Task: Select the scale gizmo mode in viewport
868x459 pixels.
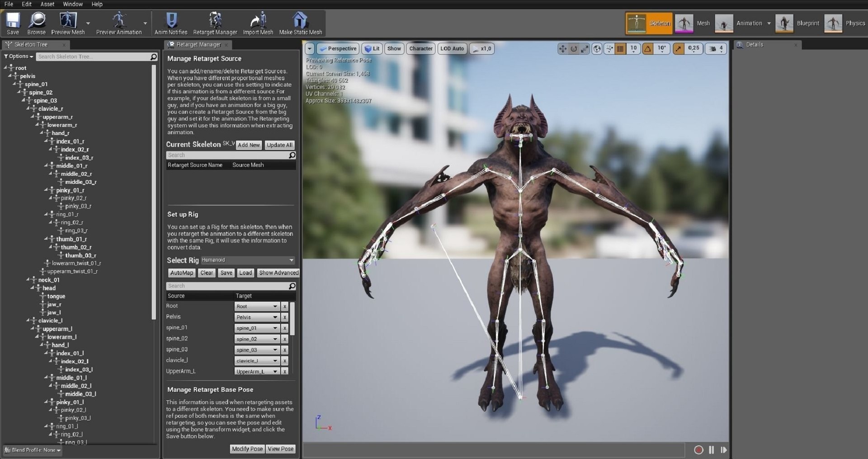Action: tap(585, 49)
